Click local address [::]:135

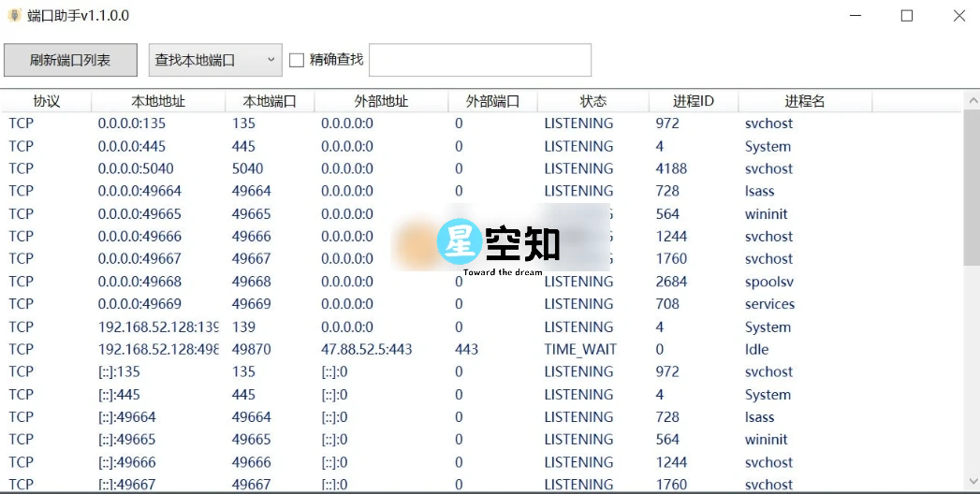point(119,372)
